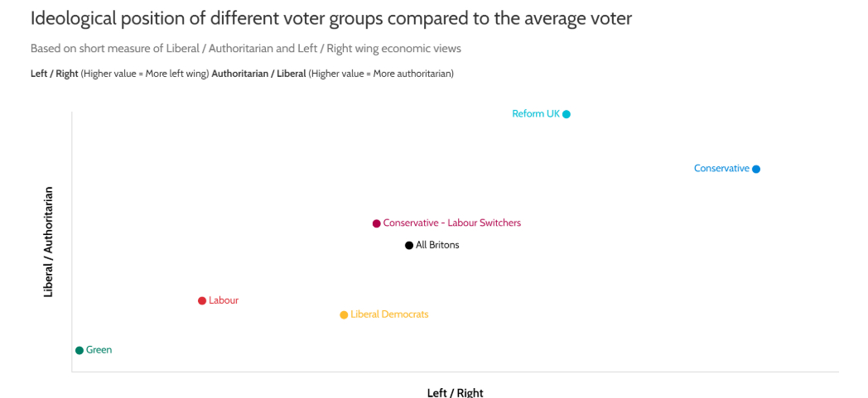
Task: Select the Conservative - Labour Switchers magenta dot
Action: tap(376, 223)
